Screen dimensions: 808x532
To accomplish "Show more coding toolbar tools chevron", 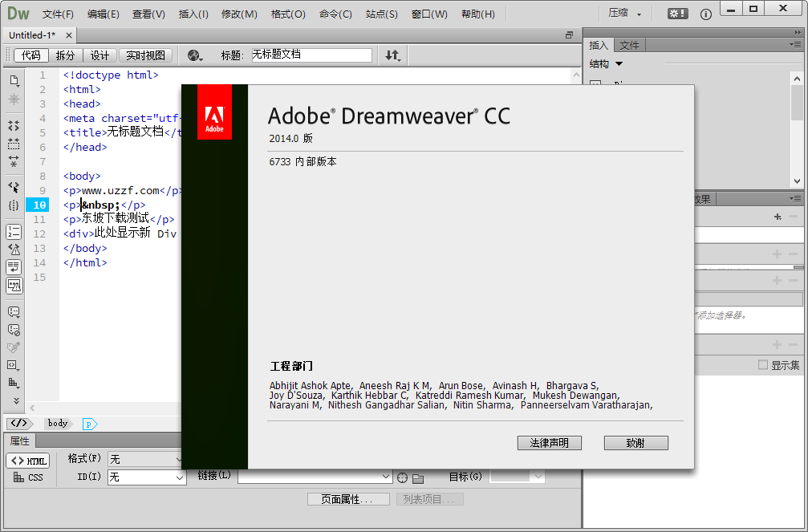I will pyautogui.click(x=16, y=400).
